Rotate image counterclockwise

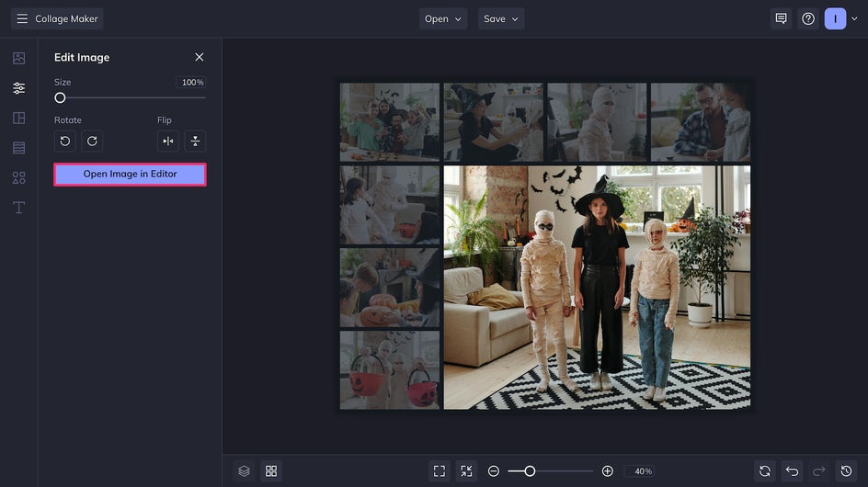coord(65,141)
